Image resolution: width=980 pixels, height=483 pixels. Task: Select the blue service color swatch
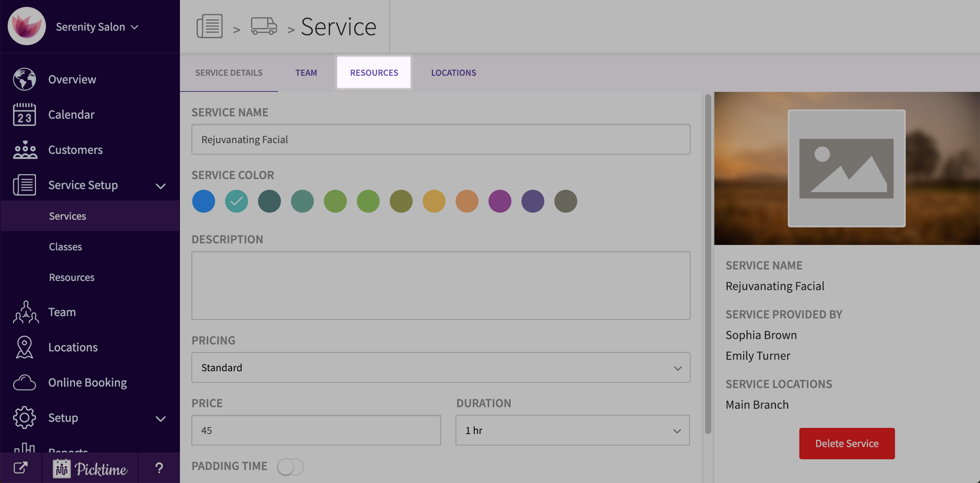[x=204, y=201]
